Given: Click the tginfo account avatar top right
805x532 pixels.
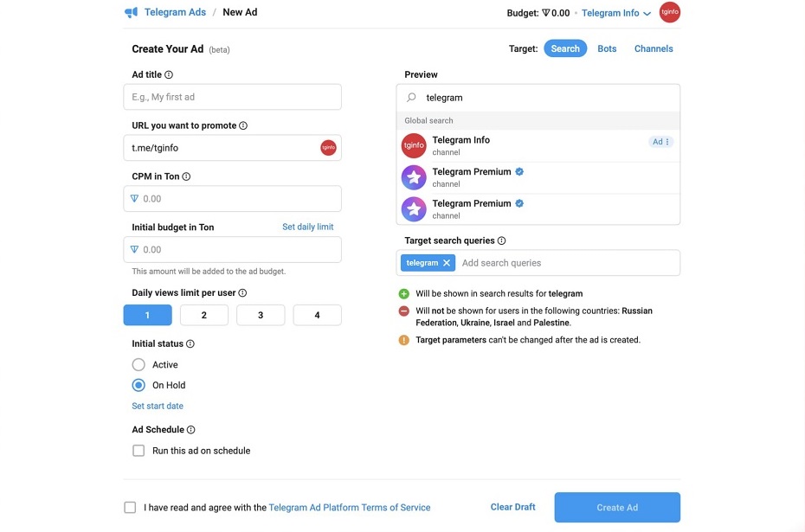Looking at the screenshot, I should pos(669,12).
